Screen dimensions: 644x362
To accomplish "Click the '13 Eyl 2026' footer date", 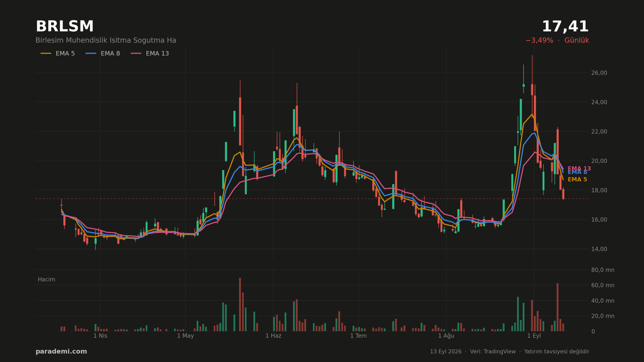I will pyautogui.click(x=446, y=352).
